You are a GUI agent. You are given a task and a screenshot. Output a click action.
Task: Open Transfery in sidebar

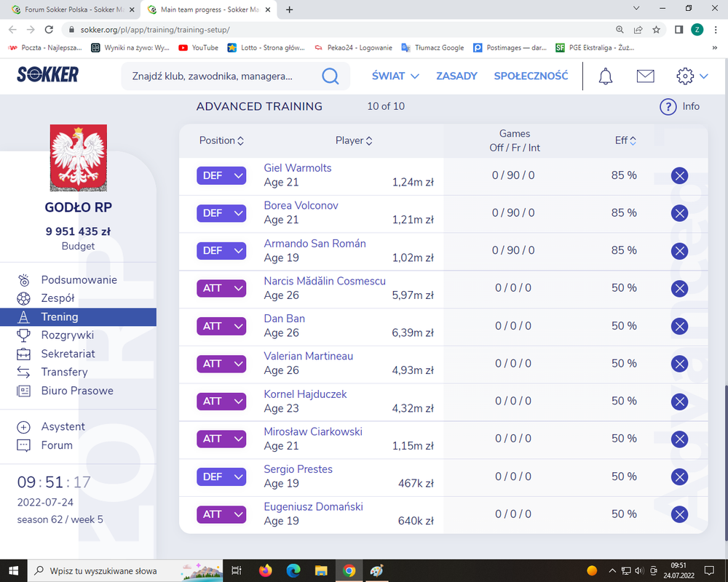tap(64, 372)
